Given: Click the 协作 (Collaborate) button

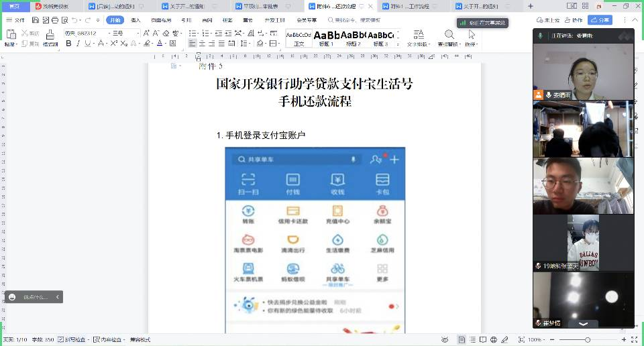Looking at the screenshot, I should 574,20.
